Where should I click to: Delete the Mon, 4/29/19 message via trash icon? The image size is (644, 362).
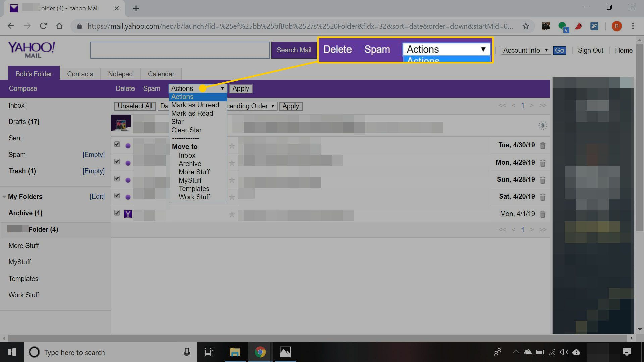(x=543, y=163)
